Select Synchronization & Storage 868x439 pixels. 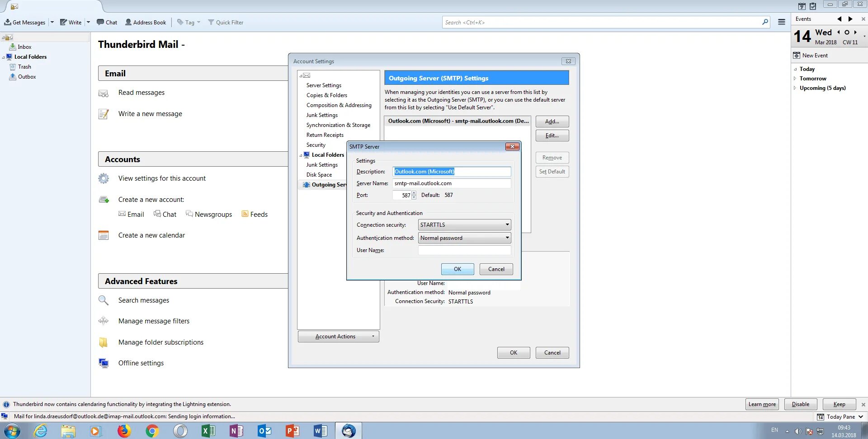click(x=338, y=125)
